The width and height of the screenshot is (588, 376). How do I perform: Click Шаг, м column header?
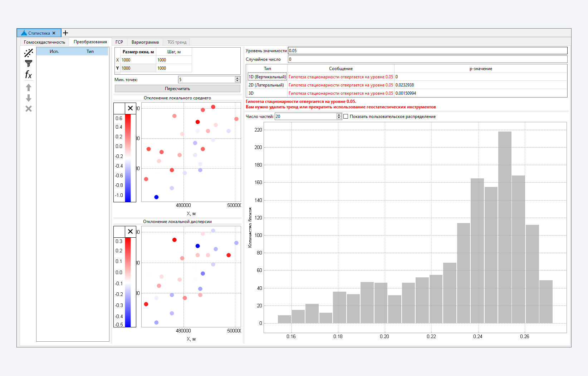coord(174,52)
